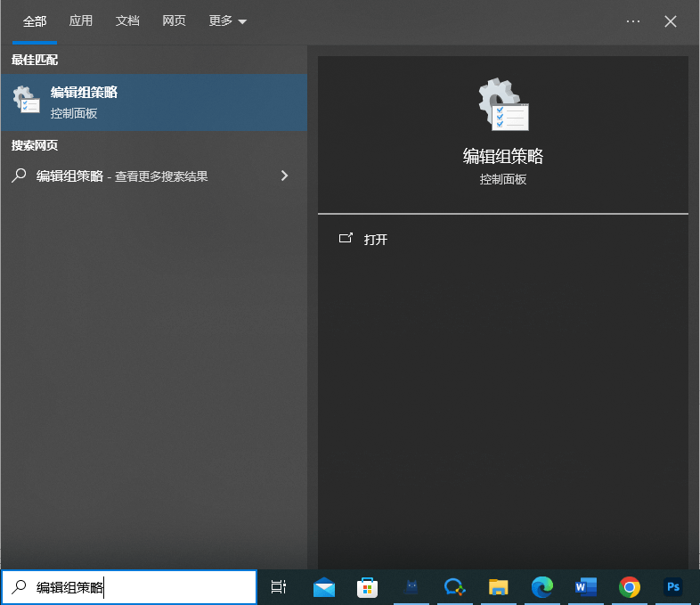This screenshot has width=700, height=605.
Task: Open Microsoft Store from the taskbar
Action: [368, 586]
